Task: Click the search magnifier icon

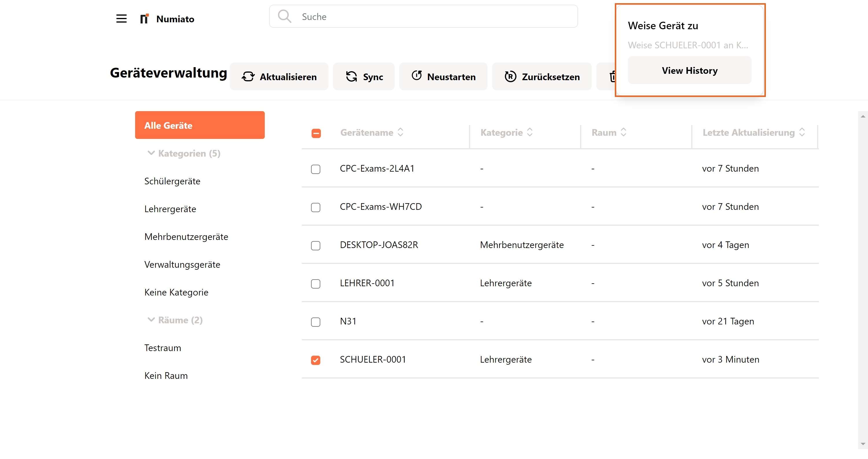Action: coord(284,16)
